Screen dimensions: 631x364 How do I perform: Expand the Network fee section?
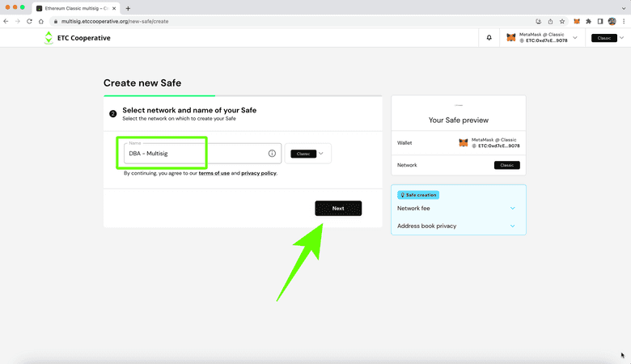click(458, 208)
